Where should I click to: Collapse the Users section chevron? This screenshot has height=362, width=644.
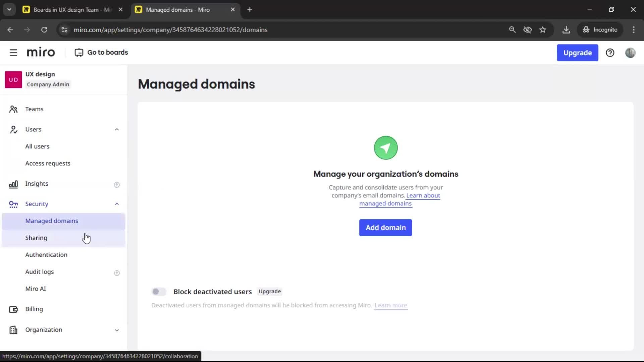(x=117, y=129)
